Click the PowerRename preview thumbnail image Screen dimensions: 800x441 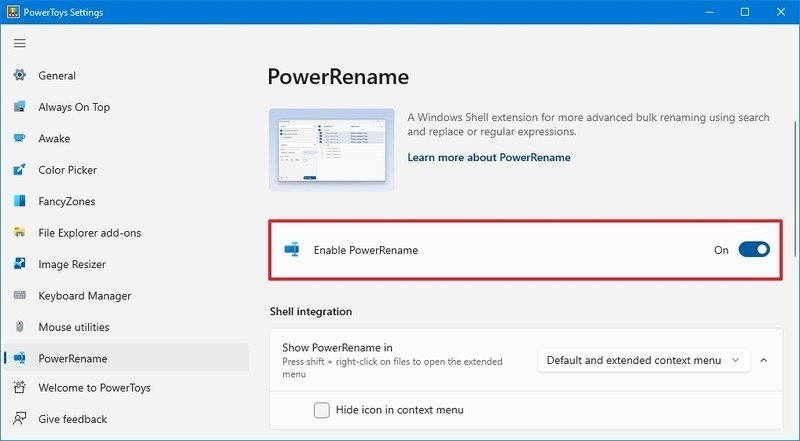[x=331, y=150]
